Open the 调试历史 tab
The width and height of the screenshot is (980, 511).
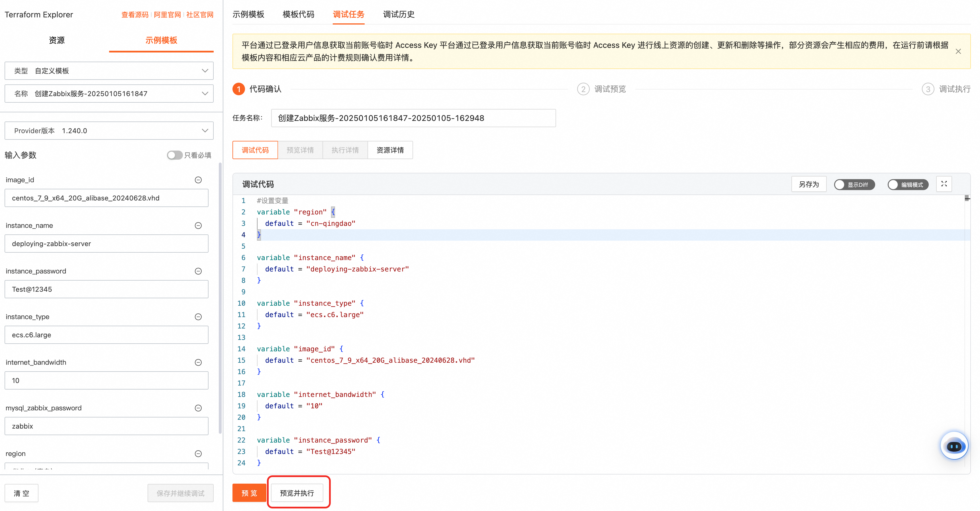[399, 15]
